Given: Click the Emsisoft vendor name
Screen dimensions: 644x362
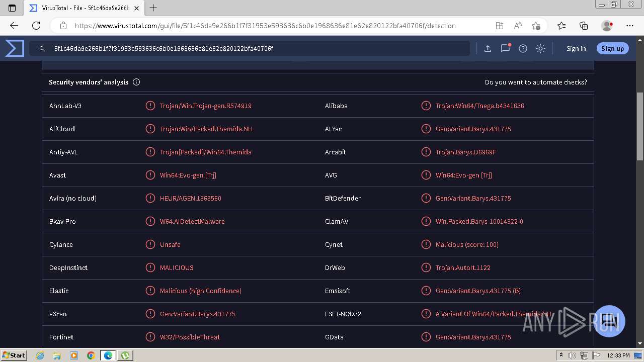Looking at the screenshot, I should (338, 291).
